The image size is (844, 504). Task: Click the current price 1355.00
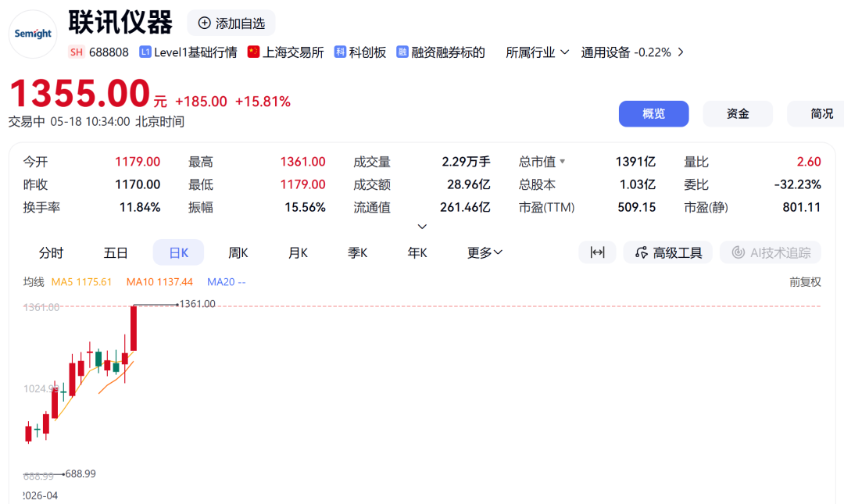pyautogui.click(x=80, y=93)
